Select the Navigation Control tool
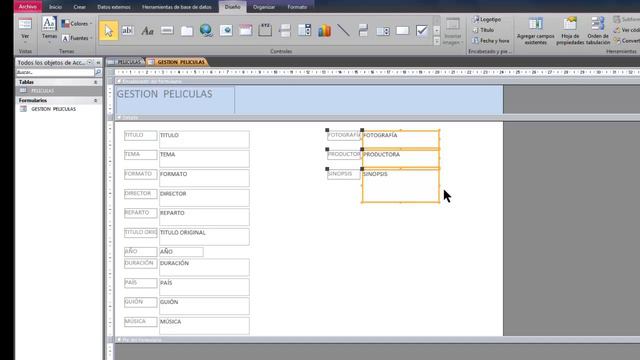 click(x=245, y=31)
